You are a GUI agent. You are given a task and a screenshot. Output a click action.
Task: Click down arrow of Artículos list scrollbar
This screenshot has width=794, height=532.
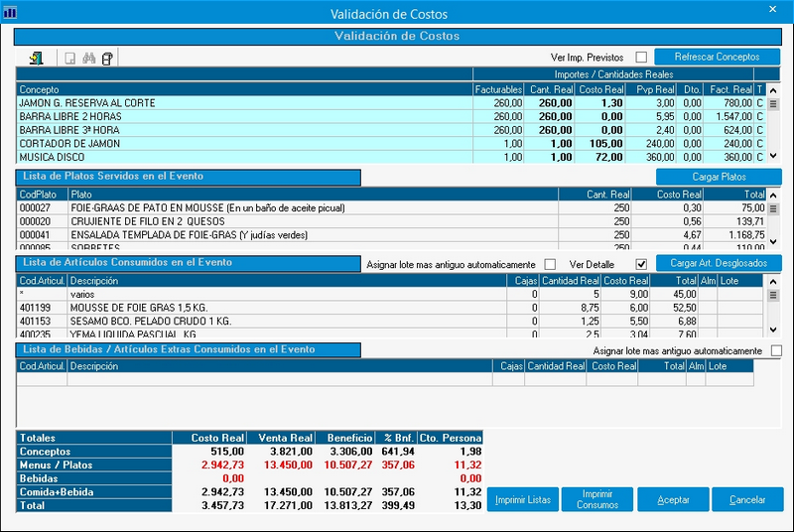(x=773, y=330)
